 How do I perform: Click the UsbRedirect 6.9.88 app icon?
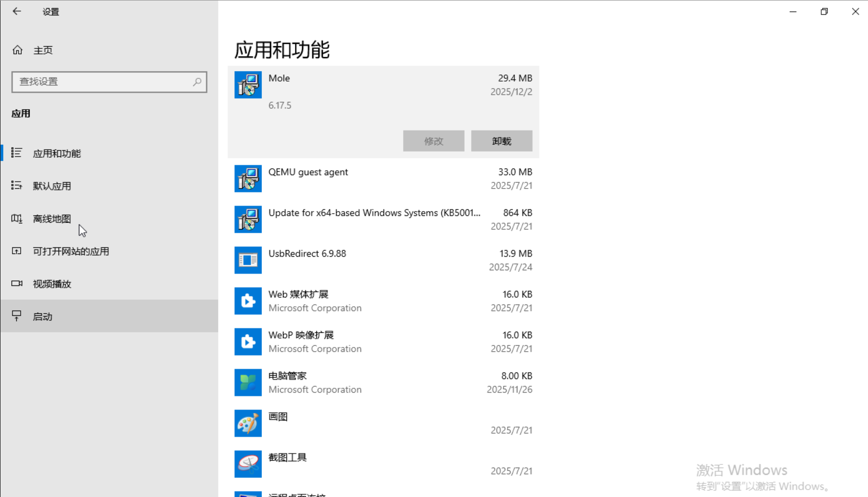(x=248, y=260)
